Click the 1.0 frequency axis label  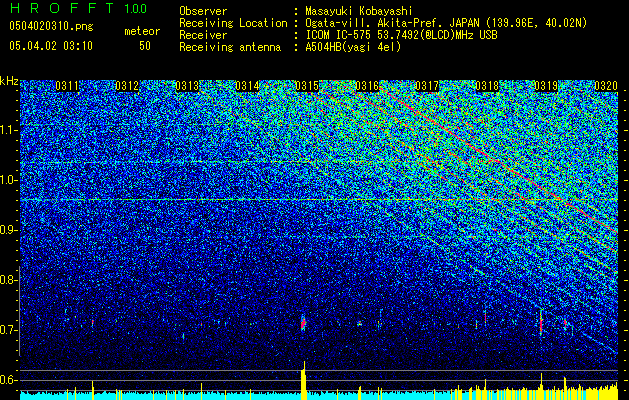7,180
